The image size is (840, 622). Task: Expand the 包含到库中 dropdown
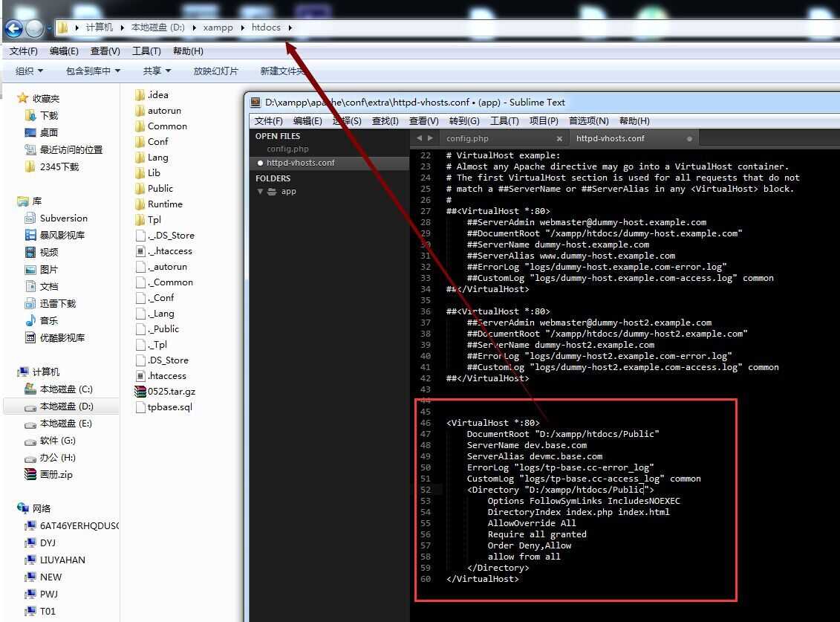93,71
